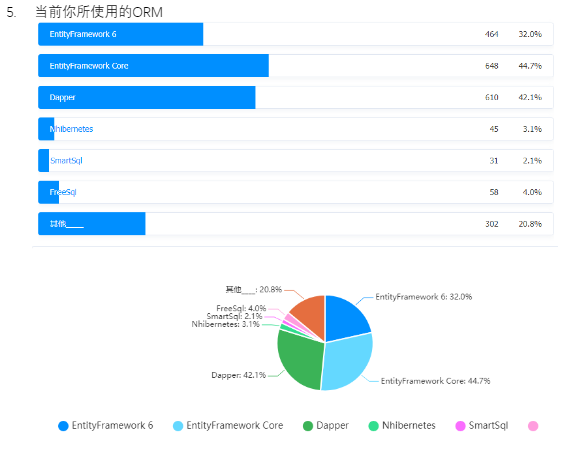Click the '其他___: 20.8%' pie label
This screenshot has width=575, height=452.
pyautogui.click(x=253, y=290)
